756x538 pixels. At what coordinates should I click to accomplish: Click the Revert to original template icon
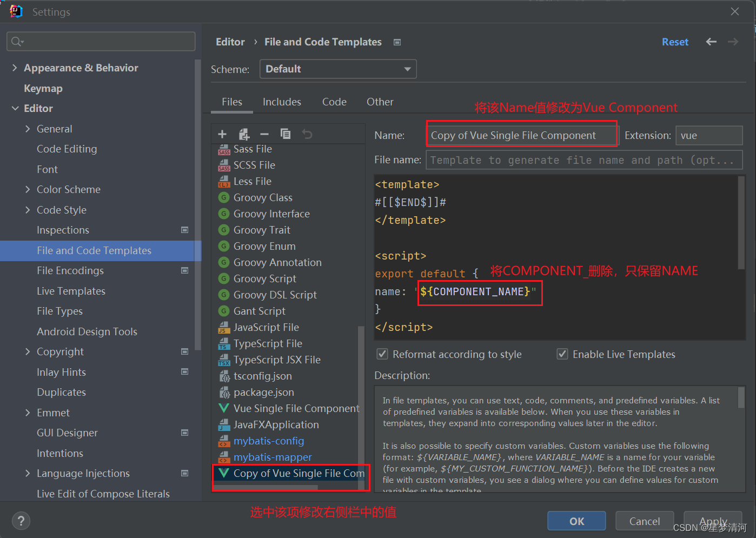[x=307, y=134]
